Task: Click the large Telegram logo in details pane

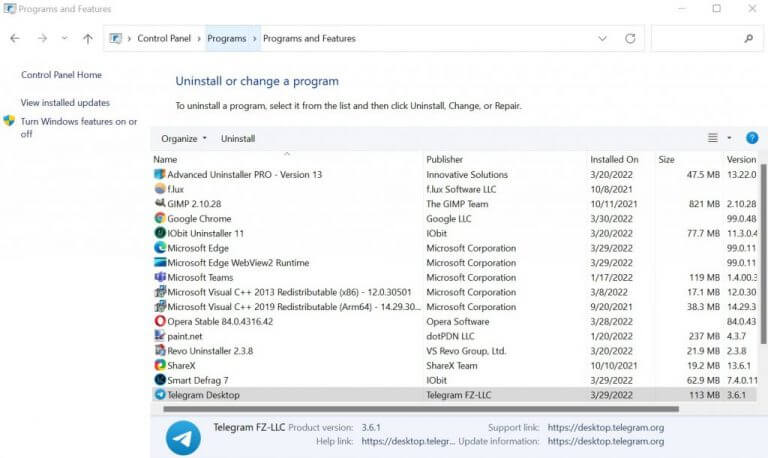Action: point(183,438)
